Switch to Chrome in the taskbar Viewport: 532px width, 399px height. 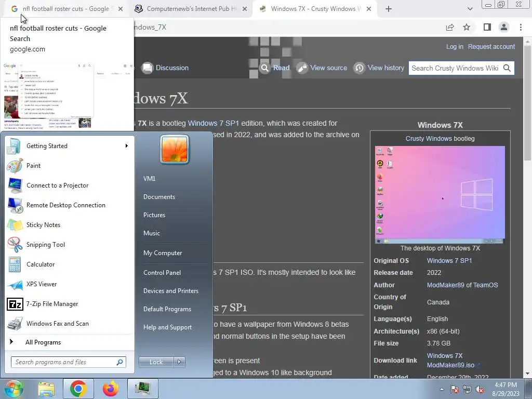(78, 389)
